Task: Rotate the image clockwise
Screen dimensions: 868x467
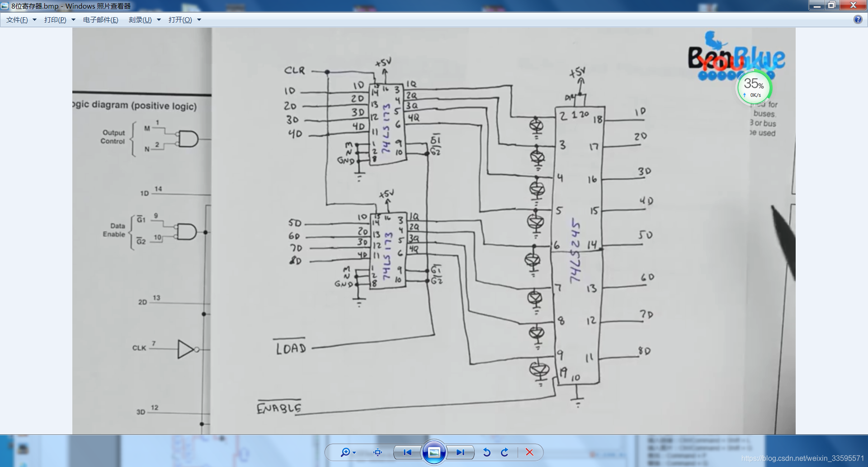Action: point(505,452)
